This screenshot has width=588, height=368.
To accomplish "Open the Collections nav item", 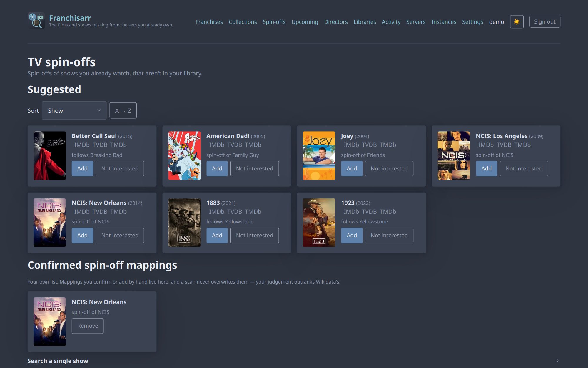I will pyautogui.click(x=243, y=22).
